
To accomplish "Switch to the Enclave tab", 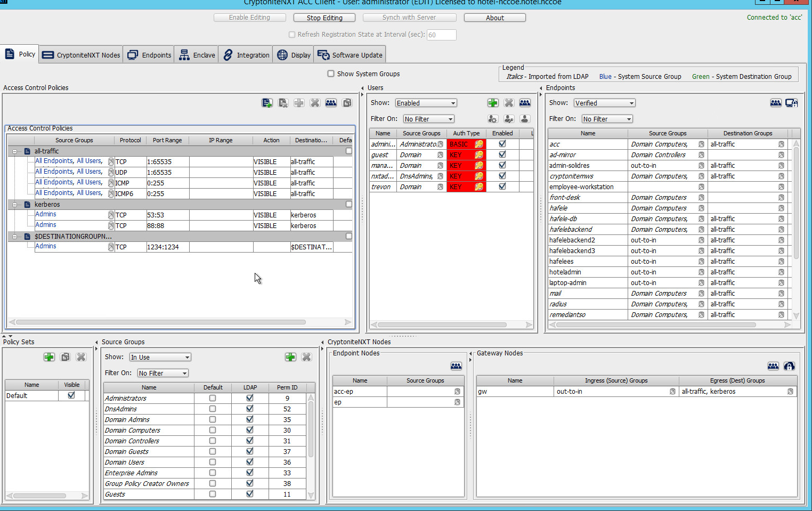I will tap(197, 55).
